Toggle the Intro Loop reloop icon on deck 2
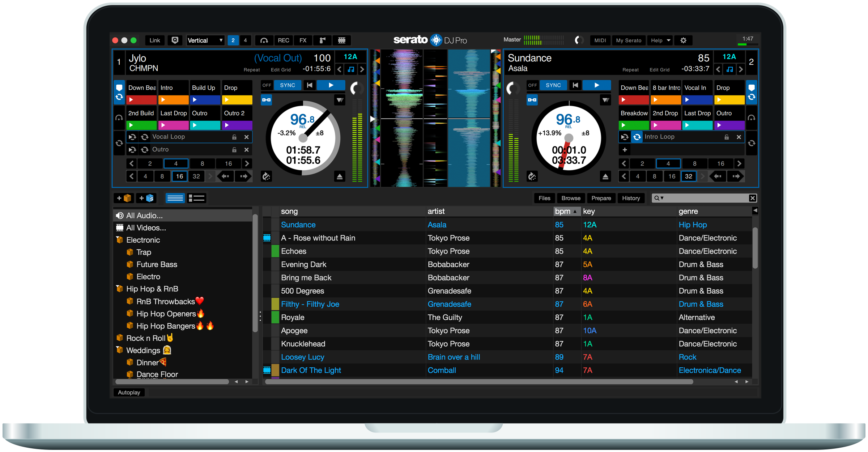The height and width of the screenshot is (452, 868). click(637, 137)
